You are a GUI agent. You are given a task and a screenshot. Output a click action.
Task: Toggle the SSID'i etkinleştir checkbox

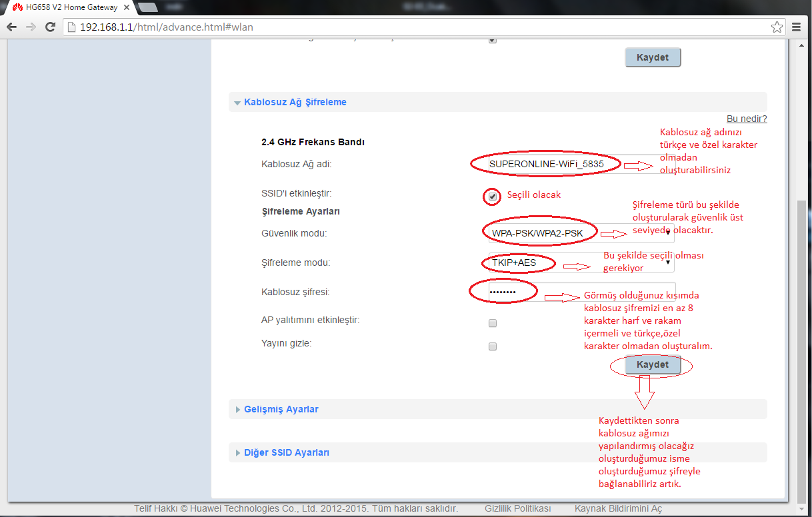coord(493,197)
